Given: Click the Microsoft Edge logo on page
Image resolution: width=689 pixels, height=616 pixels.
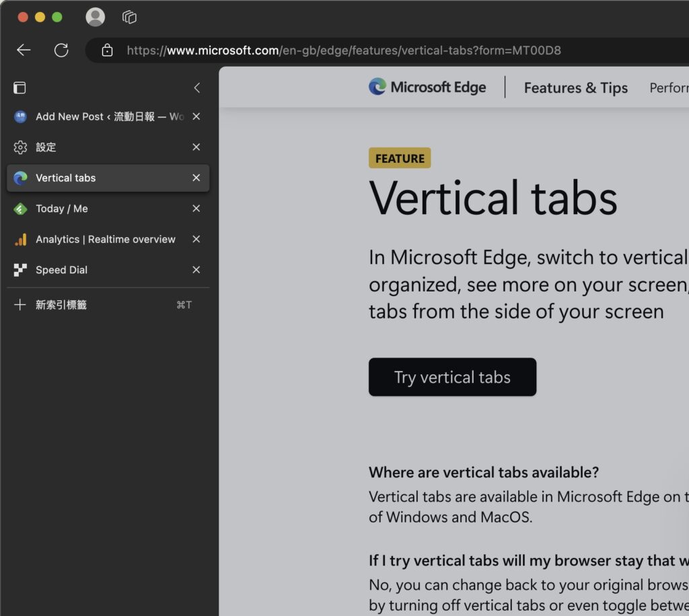Looking at the screenshot, I should point(427,87).
